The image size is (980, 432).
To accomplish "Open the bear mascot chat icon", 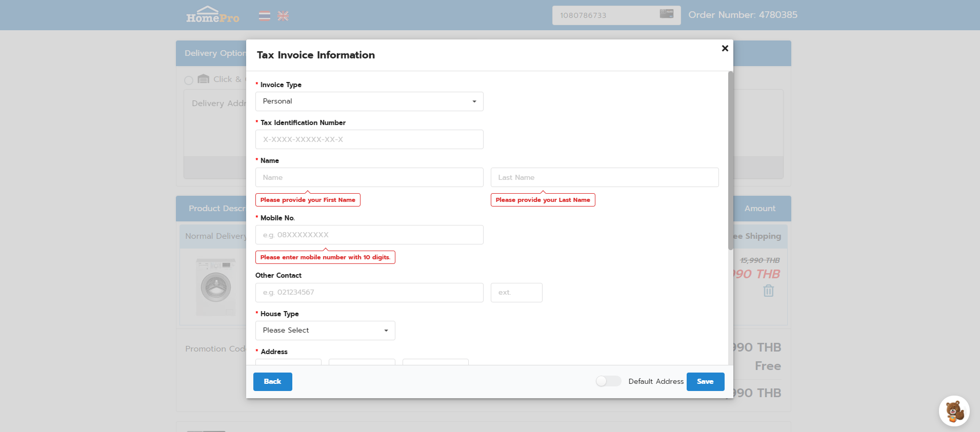I will coord(954,411).
